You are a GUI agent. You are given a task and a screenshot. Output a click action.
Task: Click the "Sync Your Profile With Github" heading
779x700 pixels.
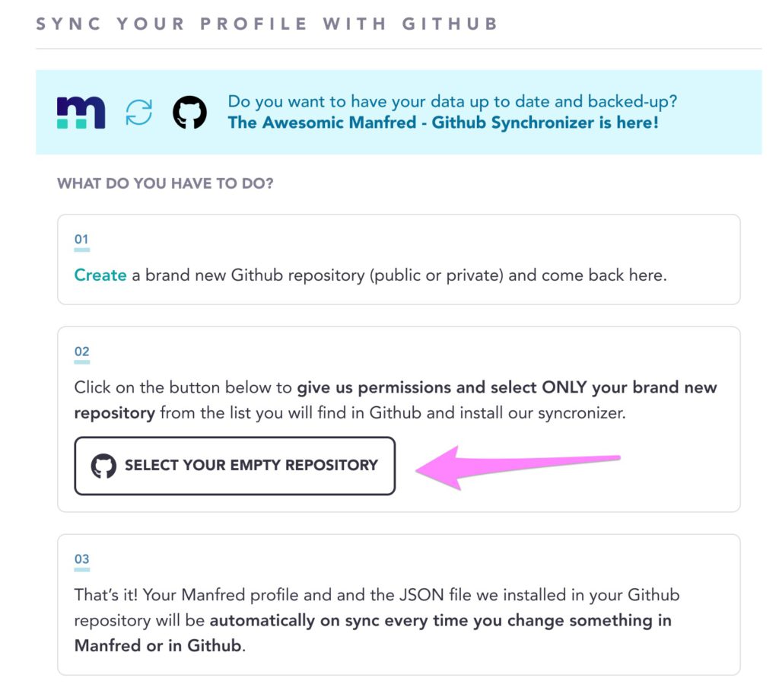266,23
